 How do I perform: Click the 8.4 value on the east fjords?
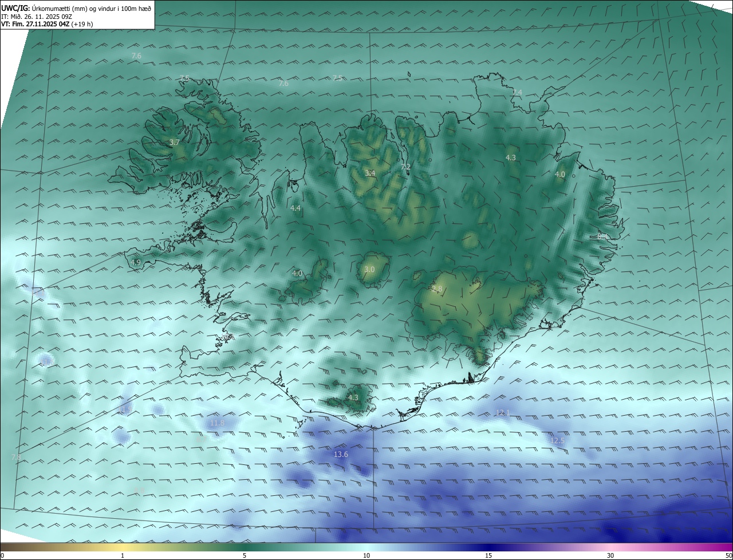[602, 236]
